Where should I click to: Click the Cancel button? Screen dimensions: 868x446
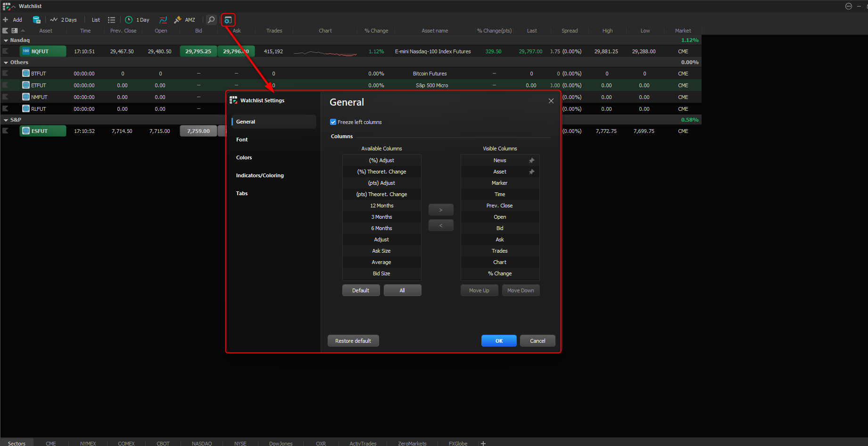pyautogui.click(x=537, y=341)
